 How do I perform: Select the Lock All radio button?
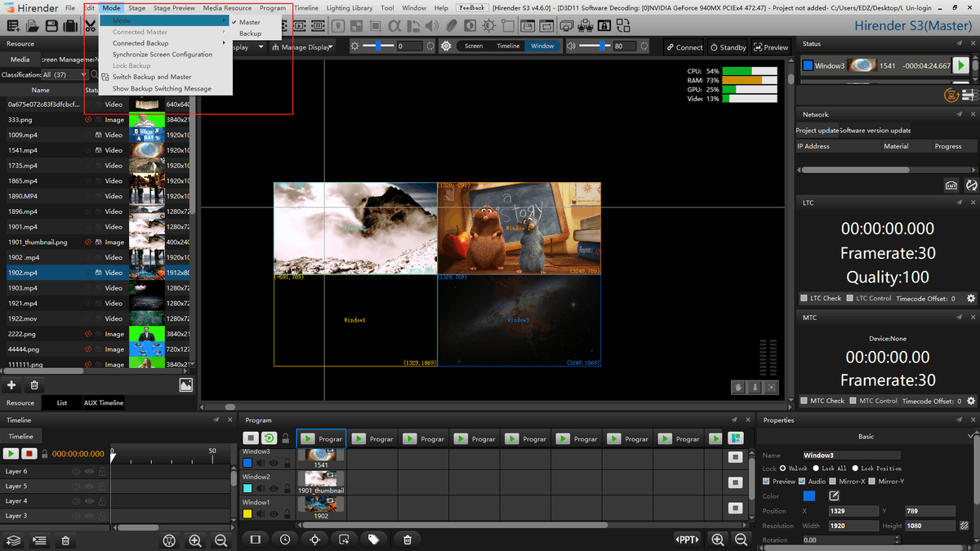click(x=816, y=469)
